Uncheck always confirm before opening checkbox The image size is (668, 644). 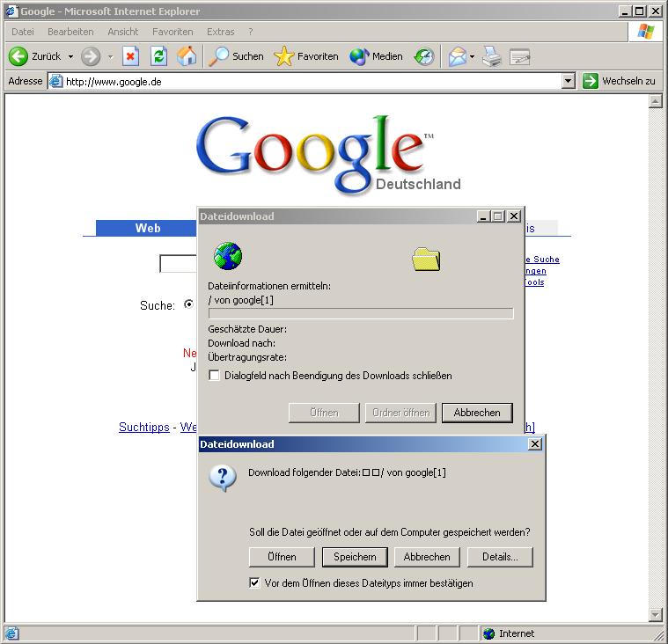click(254, 582)
